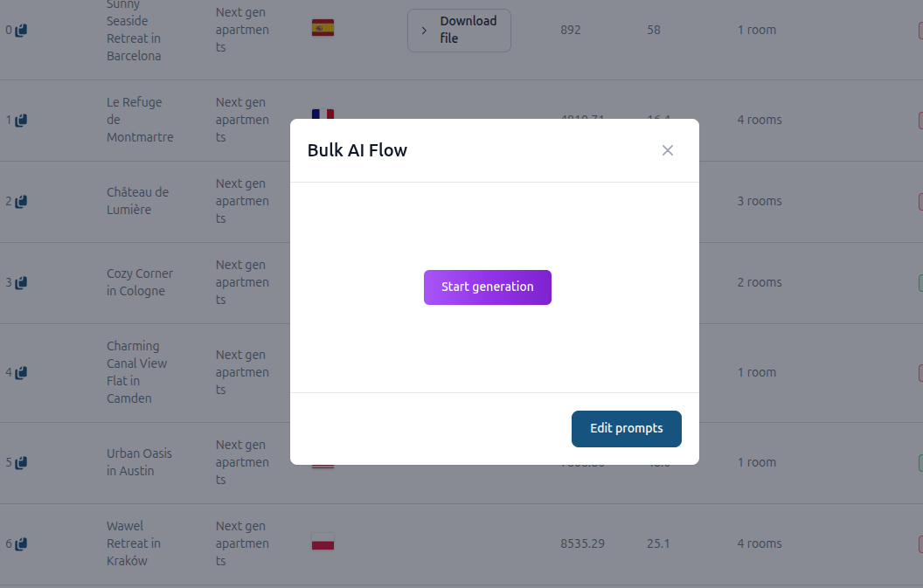
Task: Click the Urban Oasis in Austin title
Action: coord(139,462)
